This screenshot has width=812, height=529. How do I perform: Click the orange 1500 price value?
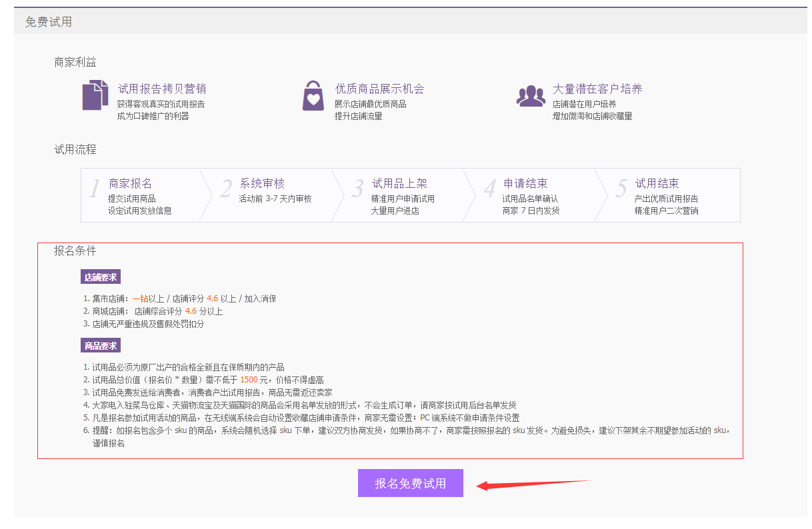point(249,380)
